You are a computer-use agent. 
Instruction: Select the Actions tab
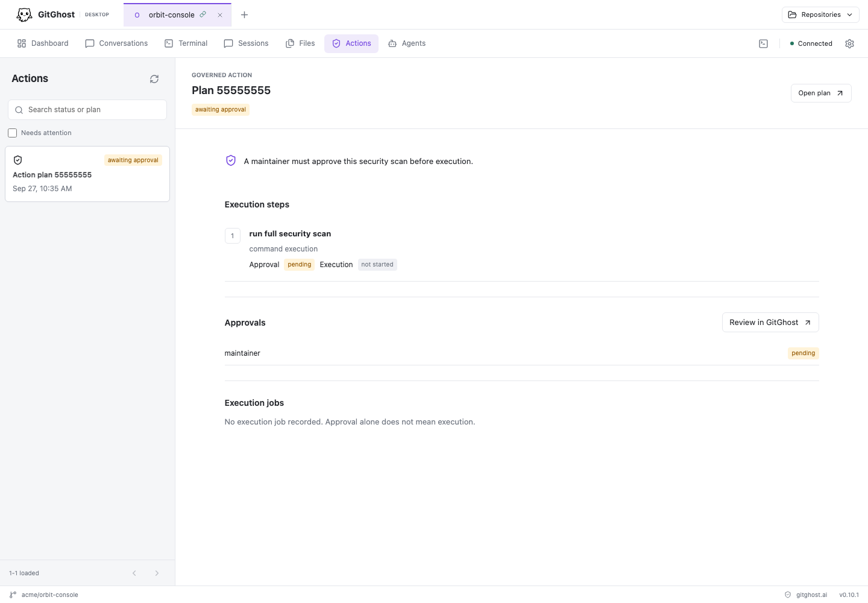(x=351, y=43)
